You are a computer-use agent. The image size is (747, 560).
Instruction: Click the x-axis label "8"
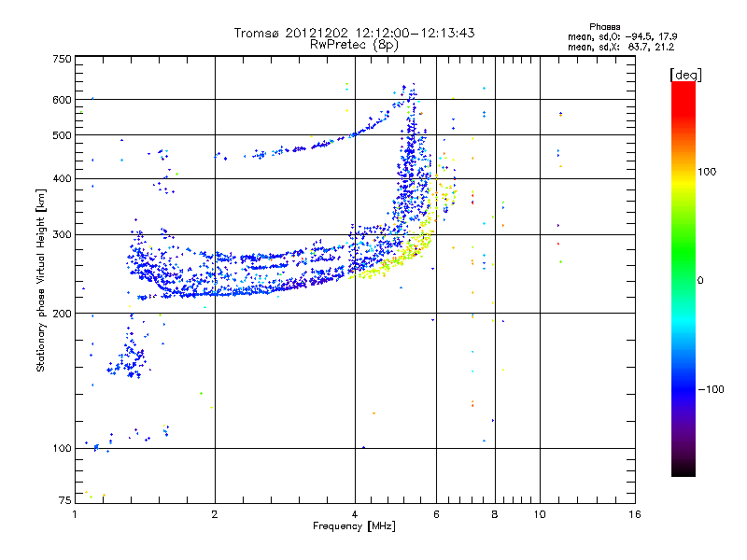coord(495,514)
